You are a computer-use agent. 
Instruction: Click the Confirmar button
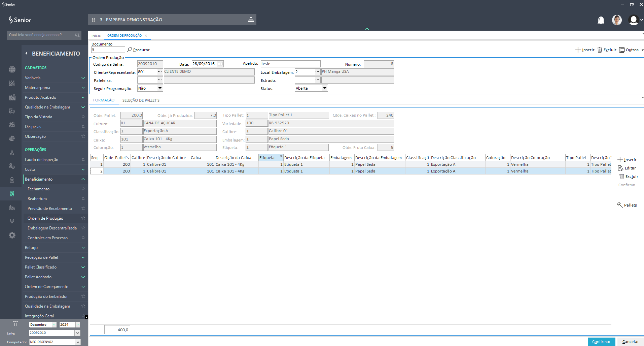601,342
